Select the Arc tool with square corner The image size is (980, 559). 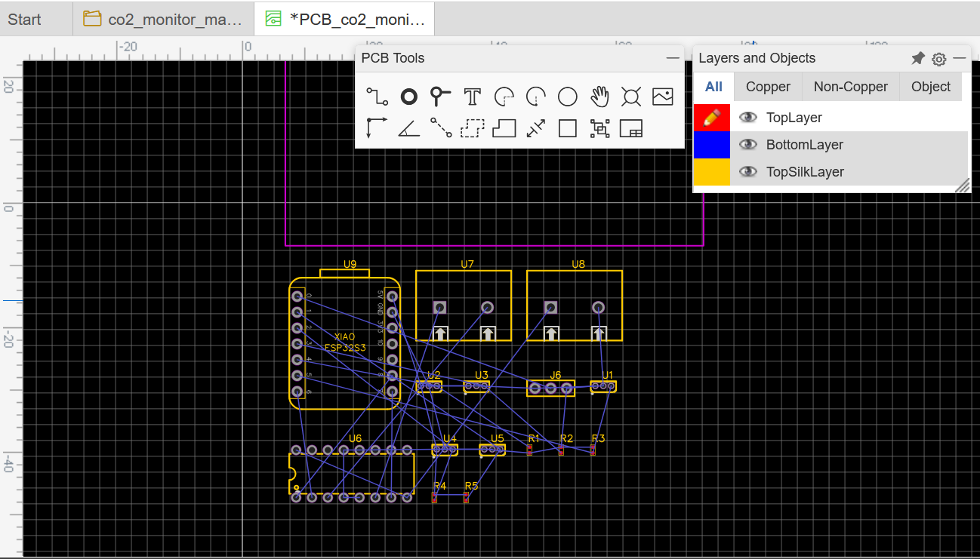pyautogui.click(x=504, y=97)
